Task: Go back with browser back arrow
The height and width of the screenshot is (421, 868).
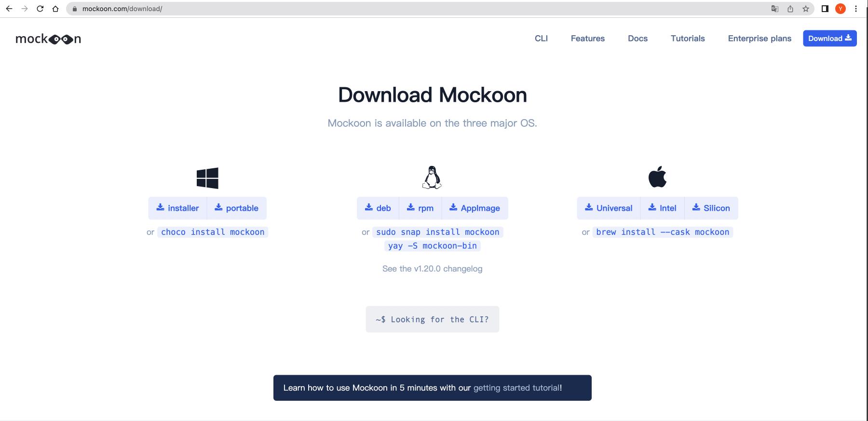Action: tap(9, 9)
